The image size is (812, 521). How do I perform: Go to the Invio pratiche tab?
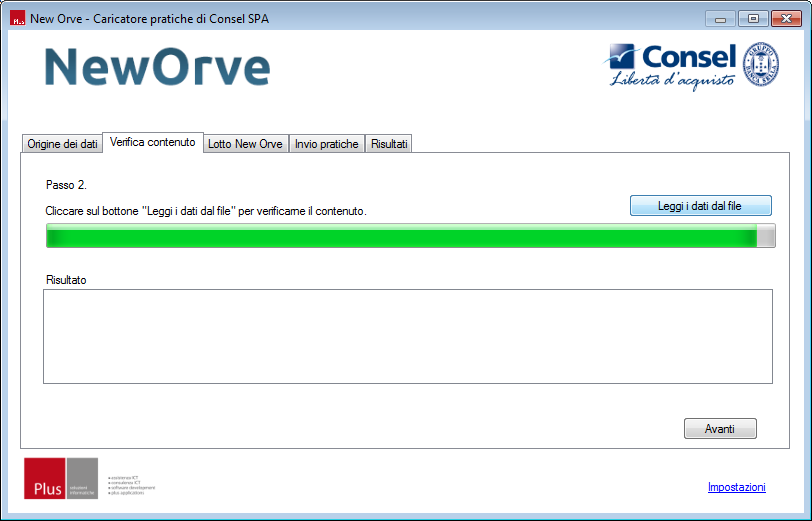point(327,143)
